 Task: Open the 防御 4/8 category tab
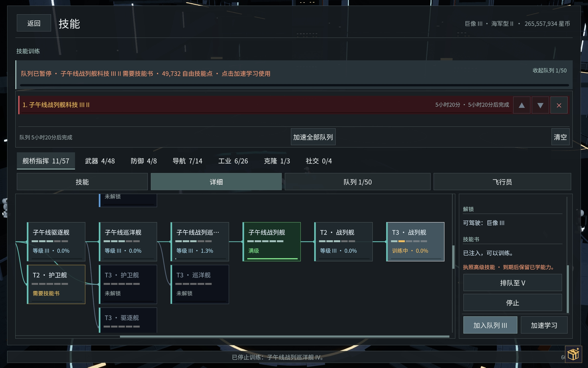pos(144,161)
